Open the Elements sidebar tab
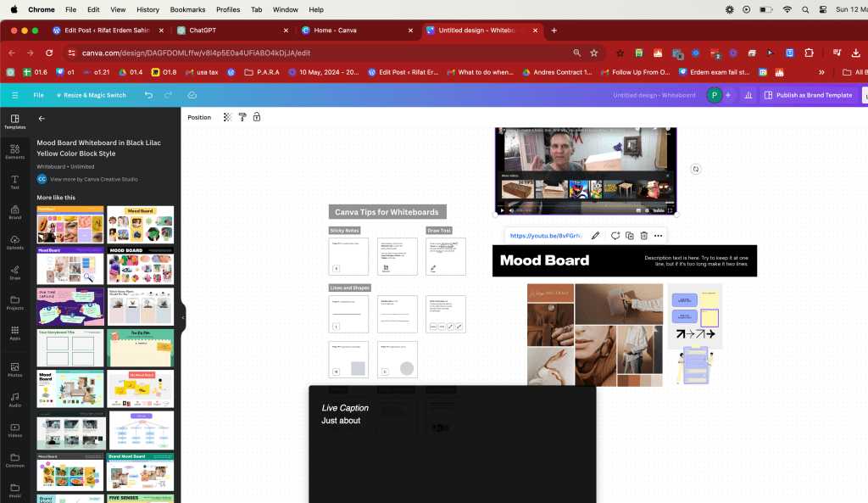 pyautogui.click(x=15, y=152)
